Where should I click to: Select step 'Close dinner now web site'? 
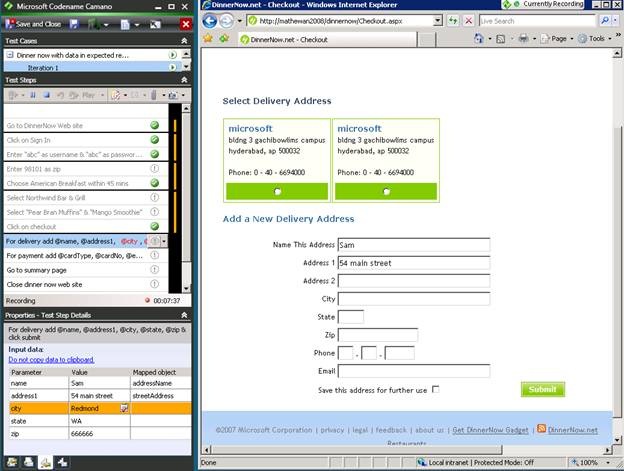(x=86, y=284)
